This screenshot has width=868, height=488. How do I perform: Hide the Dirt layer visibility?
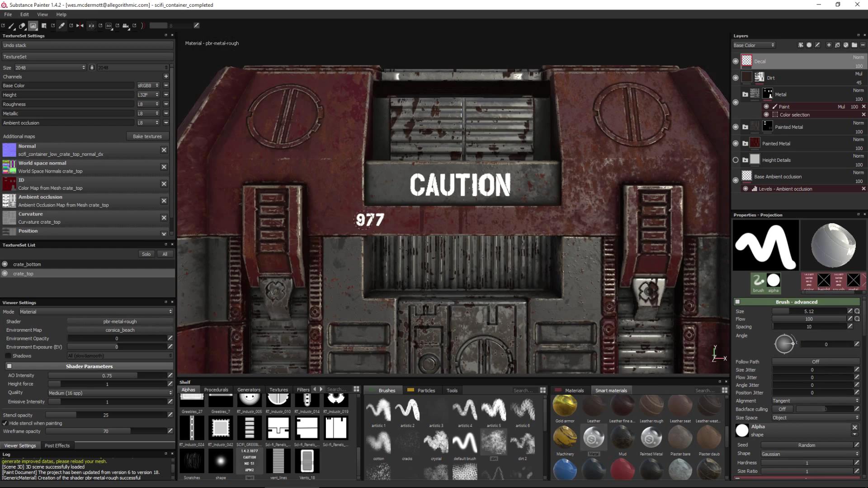[x=736, y=78]
